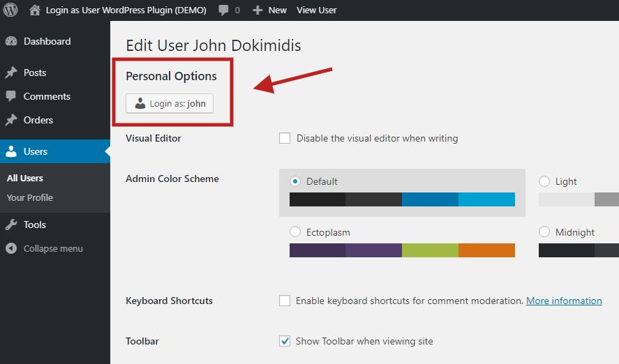The width and height of the screenshot is (619, 364).
Task: Click the Dashboard gauge icon
Action: (x=11, y=41)
